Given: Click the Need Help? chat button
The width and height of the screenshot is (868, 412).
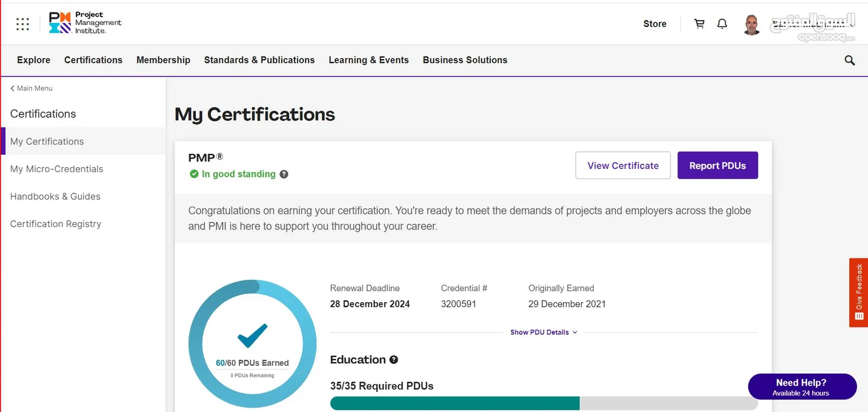Looking at the screenshot, I should click(802, 387).
